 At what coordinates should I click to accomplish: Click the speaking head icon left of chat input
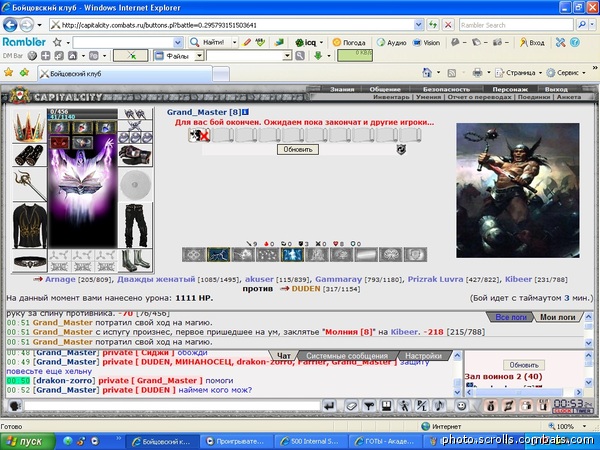pyautogui.click(x=15, y=406)
